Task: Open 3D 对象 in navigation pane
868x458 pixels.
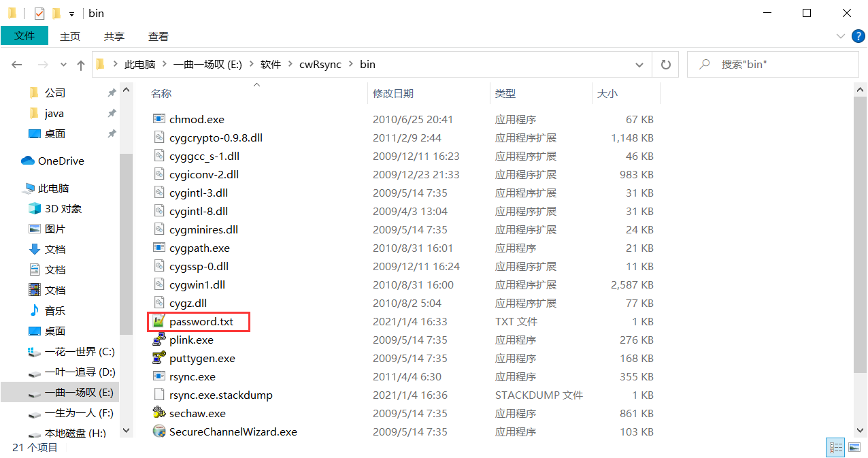Action: (x=63, y=209)
